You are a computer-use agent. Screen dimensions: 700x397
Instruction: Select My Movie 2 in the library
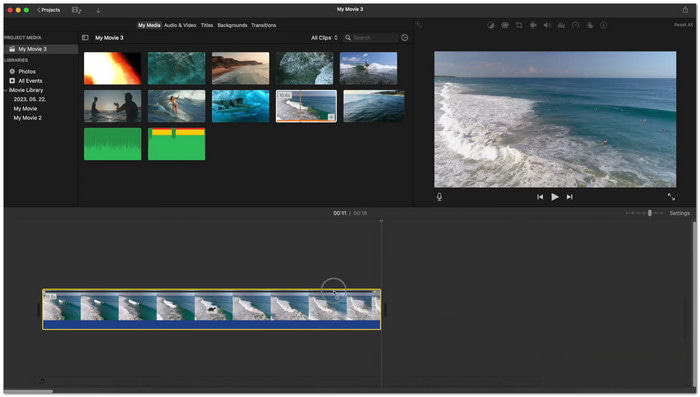point(27,118)
